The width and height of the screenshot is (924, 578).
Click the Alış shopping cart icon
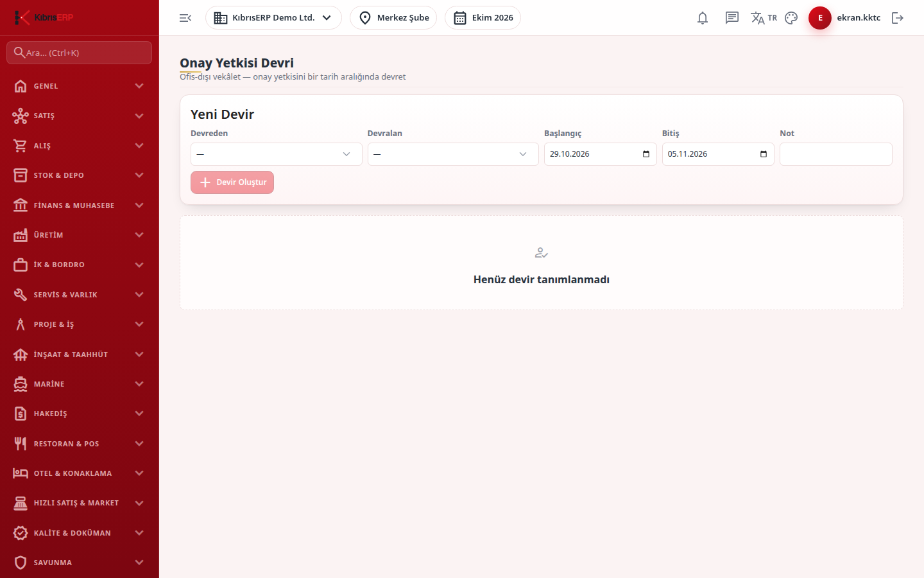pos(21,146)
